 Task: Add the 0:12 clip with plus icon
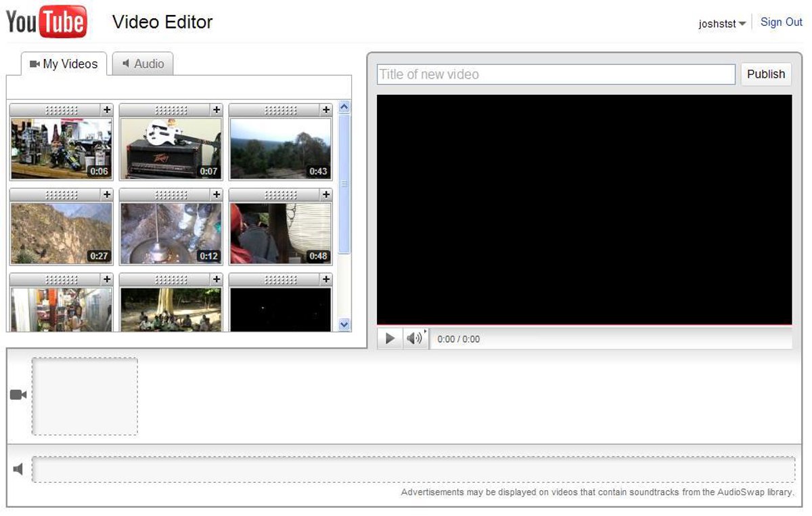click(216, 195)
